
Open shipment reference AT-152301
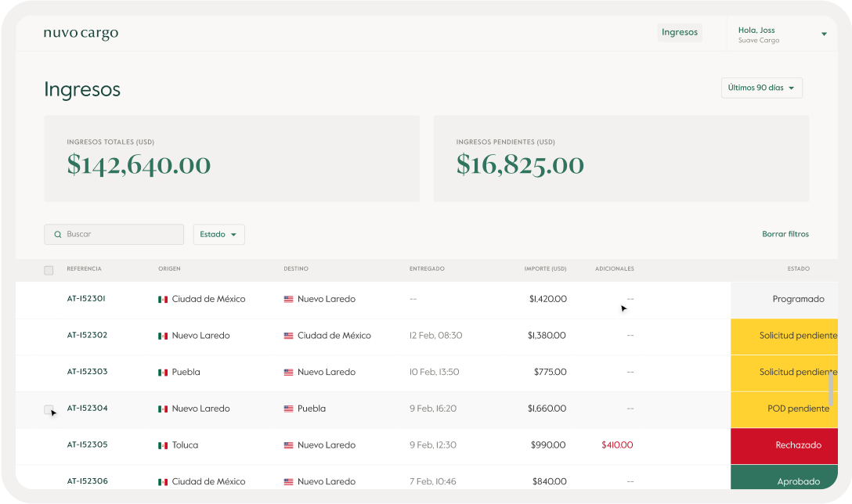click(86, 299)
